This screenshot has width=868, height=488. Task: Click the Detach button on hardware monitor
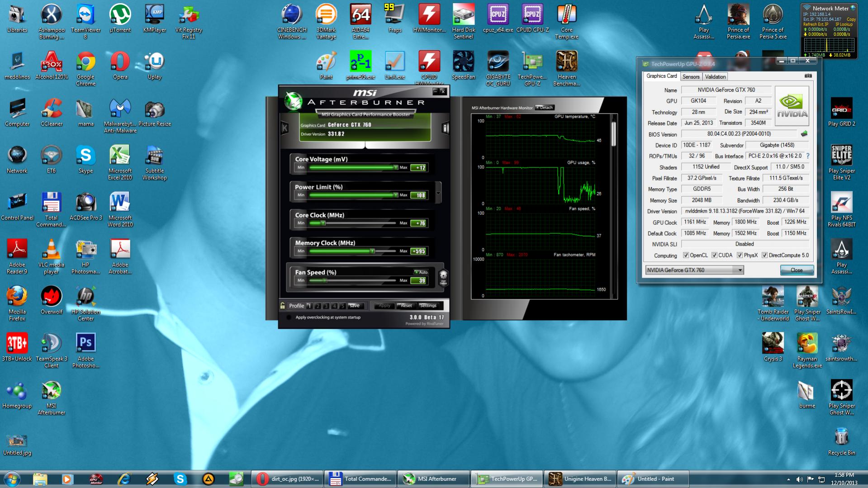pos(545,107)
